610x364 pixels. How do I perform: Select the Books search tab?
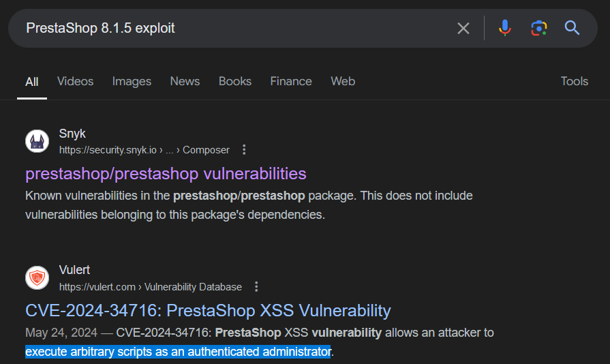tap(235, 81)
